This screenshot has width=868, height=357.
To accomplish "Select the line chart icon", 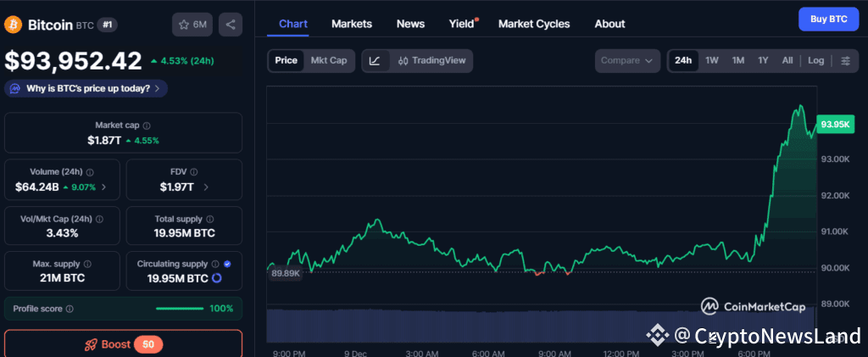I will (376, 61).
